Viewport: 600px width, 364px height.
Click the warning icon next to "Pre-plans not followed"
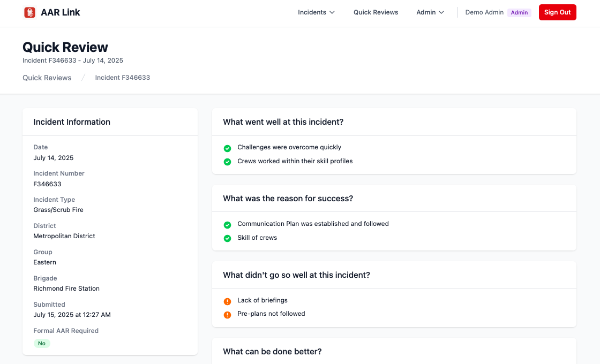click(227, 315)
